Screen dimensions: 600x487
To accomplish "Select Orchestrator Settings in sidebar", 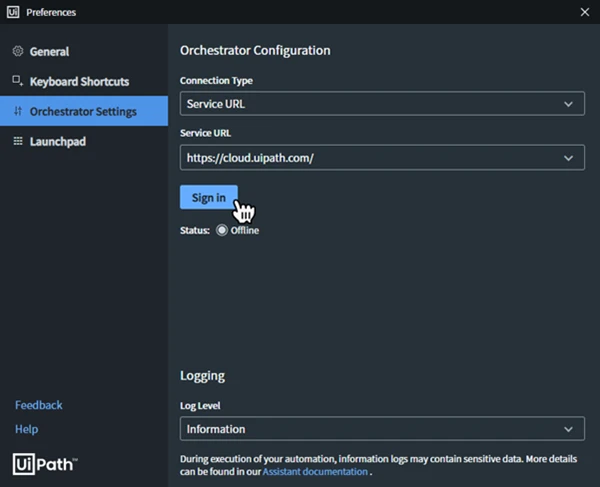I will 84,111.
